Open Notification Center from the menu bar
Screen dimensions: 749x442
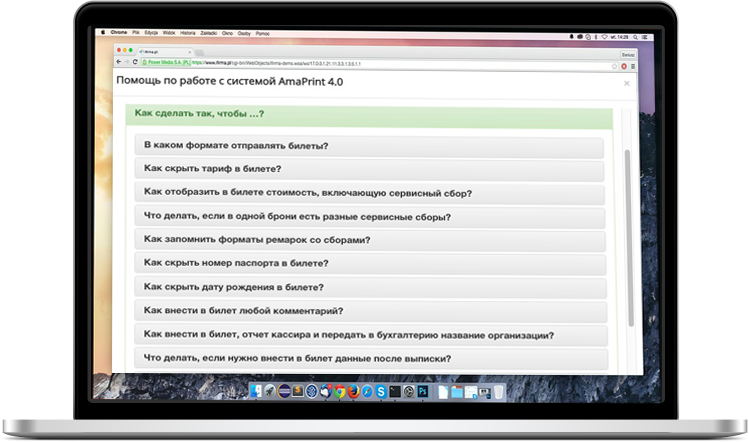coord(644,37)
